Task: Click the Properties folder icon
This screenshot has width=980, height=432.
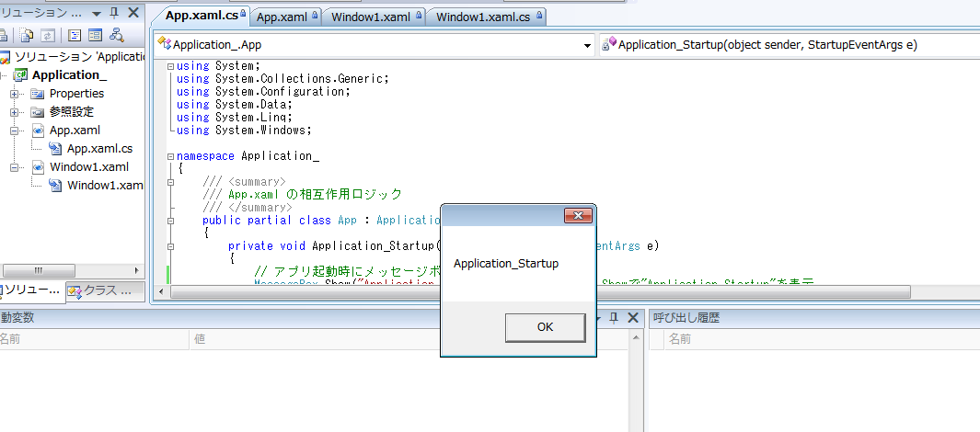Action: 38,94
